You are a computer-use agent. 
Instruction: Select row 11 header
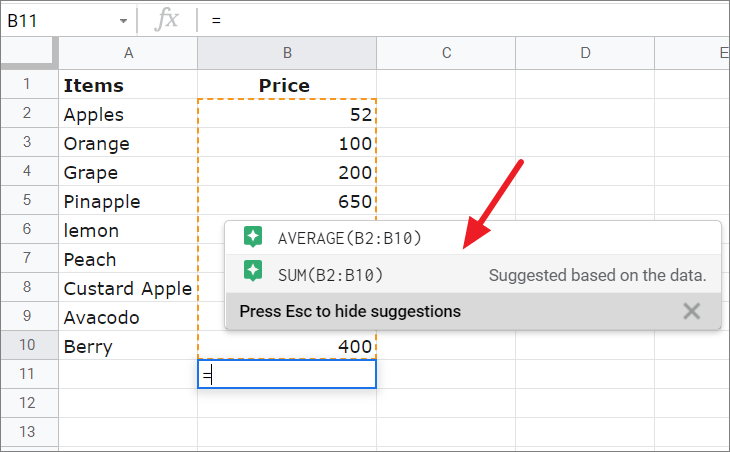coord(29,374)
